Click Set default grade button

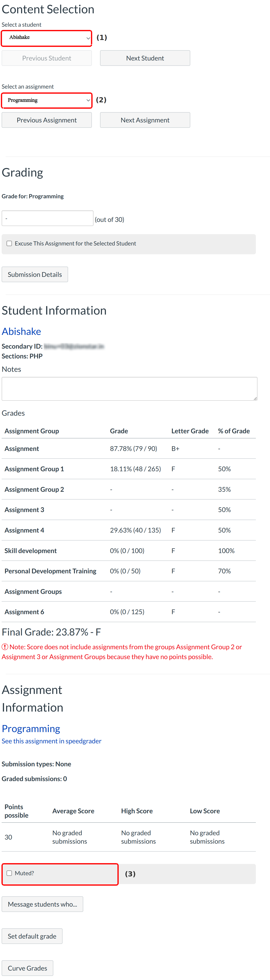[x=32, y=936]
